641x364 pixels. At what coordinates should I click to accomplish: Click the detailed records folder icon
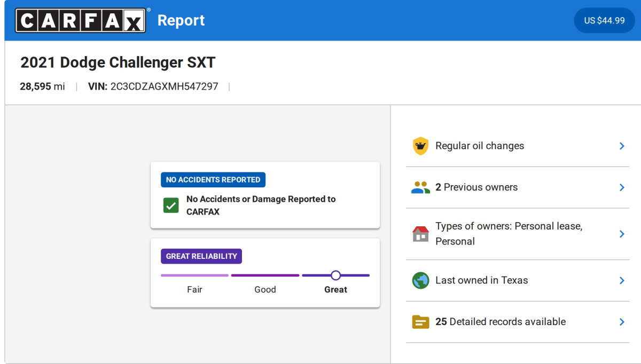[420, 322]
